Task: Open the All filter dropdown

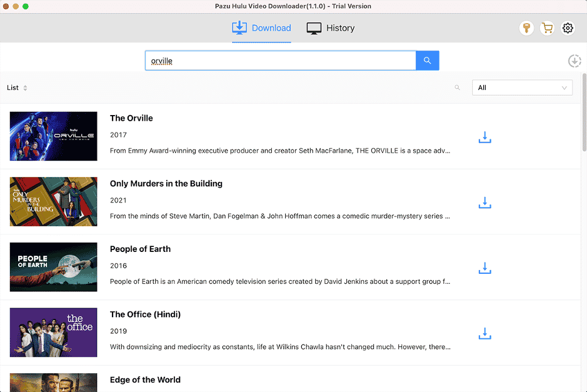Action: (522, 88)
